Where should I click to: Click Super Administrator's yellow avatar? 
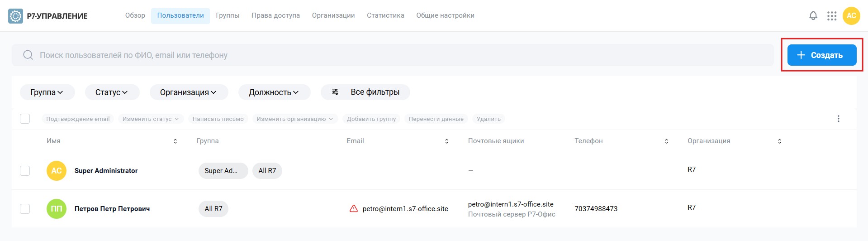[57, 171]
